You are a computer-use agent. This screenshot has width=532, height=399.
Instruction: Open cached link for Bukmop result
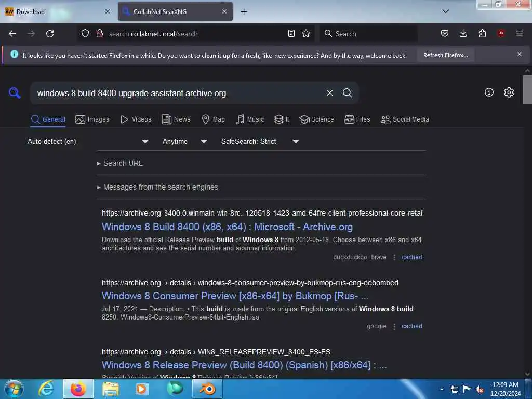[412, 326]
